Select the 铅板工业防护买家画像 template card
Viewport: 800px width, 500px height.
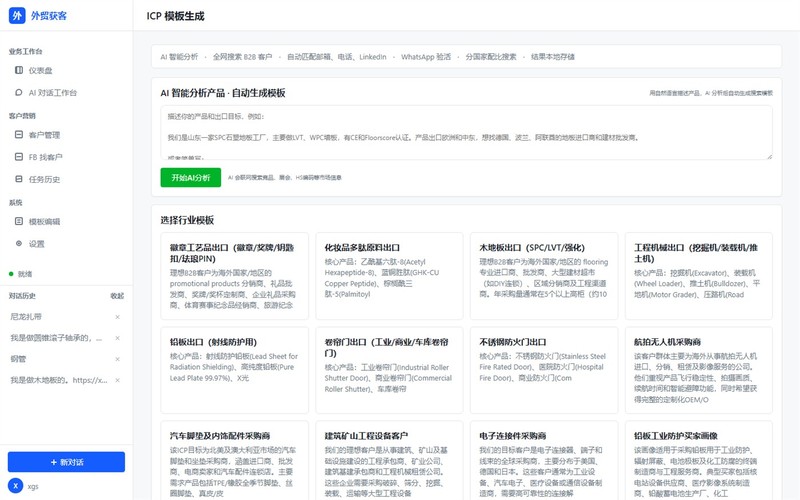pyautogui.click(x=698, y=461)
